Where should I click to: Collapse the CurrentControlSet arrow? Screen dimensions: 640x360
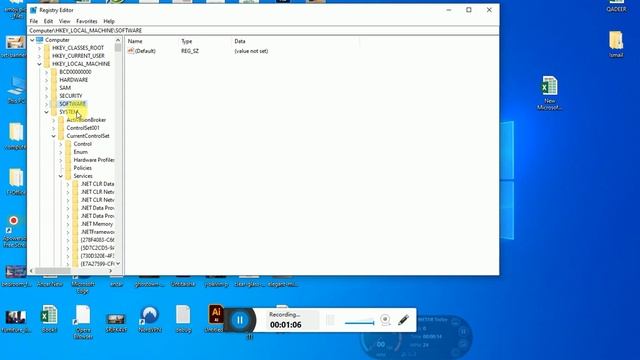coord(53,136)
